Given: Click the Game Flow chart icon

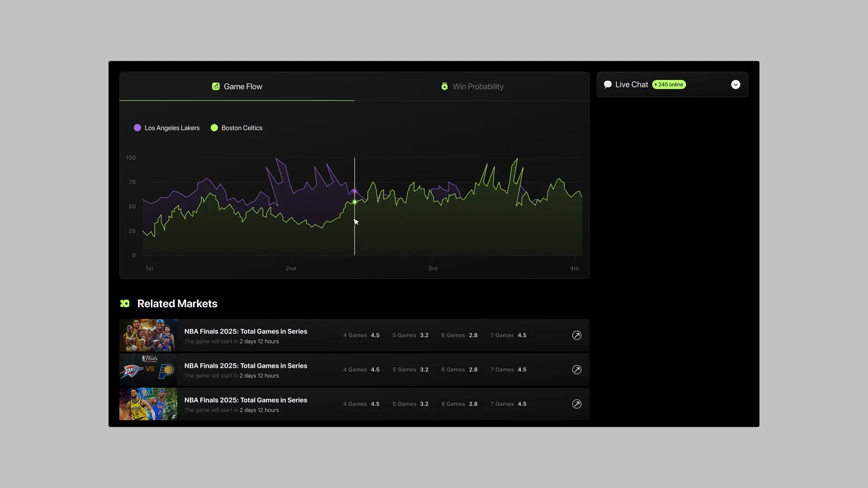Looking at the screenshot, I should pos(216,86).
